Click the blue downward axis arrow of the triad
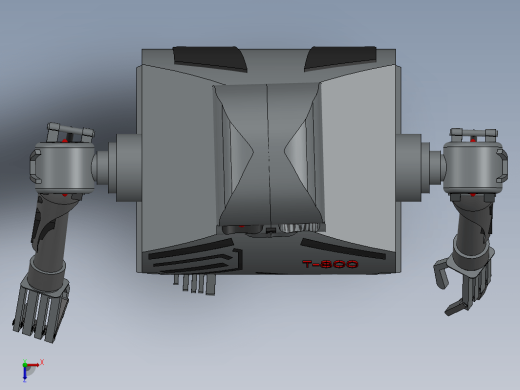The width and height of the screenshot is (520, 390). (x=25, y=374)
